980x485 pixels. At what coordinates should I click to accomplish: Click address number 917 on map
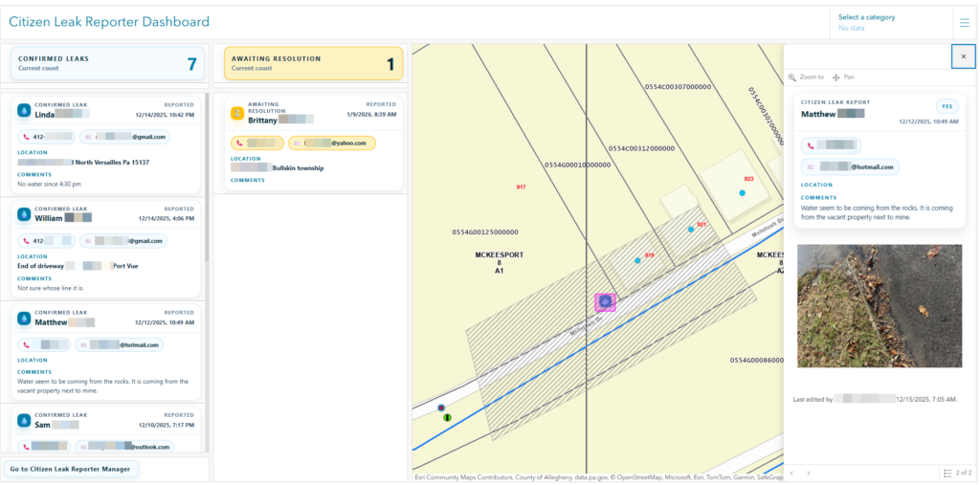tap(522, 187)
